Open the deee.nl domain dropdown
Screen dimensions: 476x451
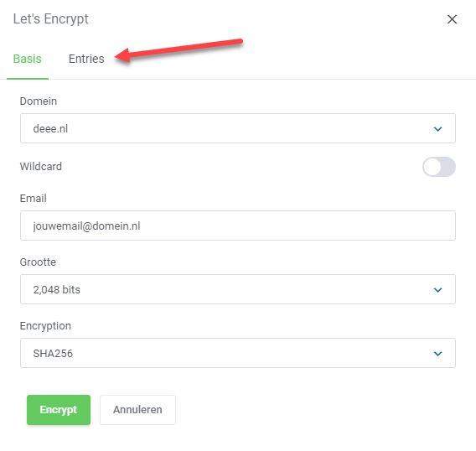pyautogui.click(x=238, y=128)
